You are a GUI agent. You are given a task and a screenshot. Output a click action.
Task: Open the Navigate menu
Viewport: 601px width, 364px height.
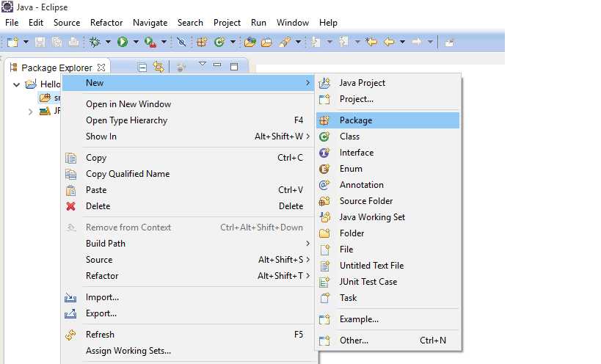click(x=150, y=23)
